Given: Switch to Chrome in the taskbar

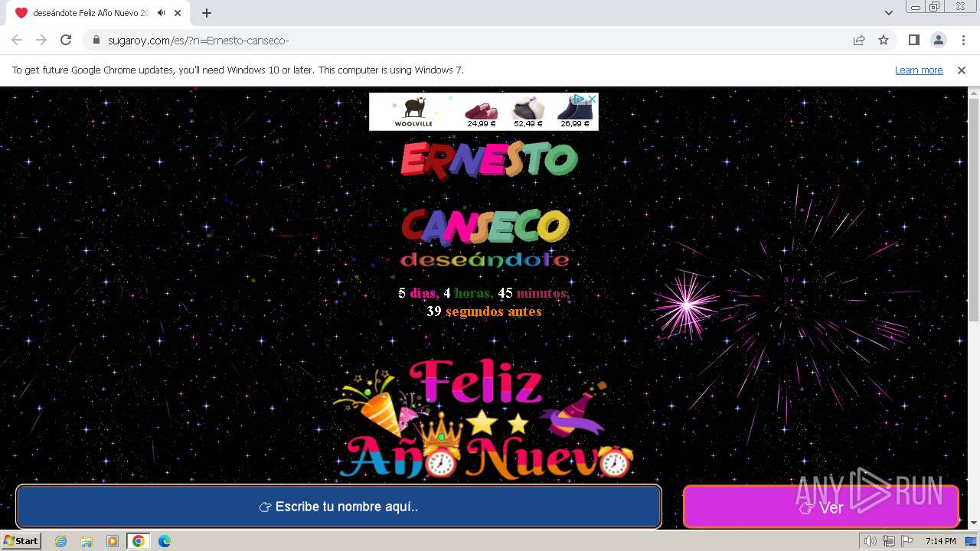Looking at the screenshot, I should tap(139, 541).
